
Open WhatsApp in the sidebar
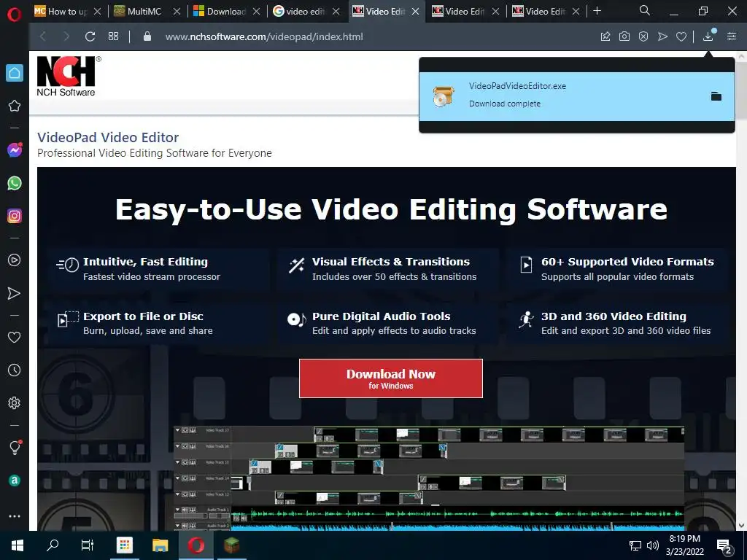point(15,183)
